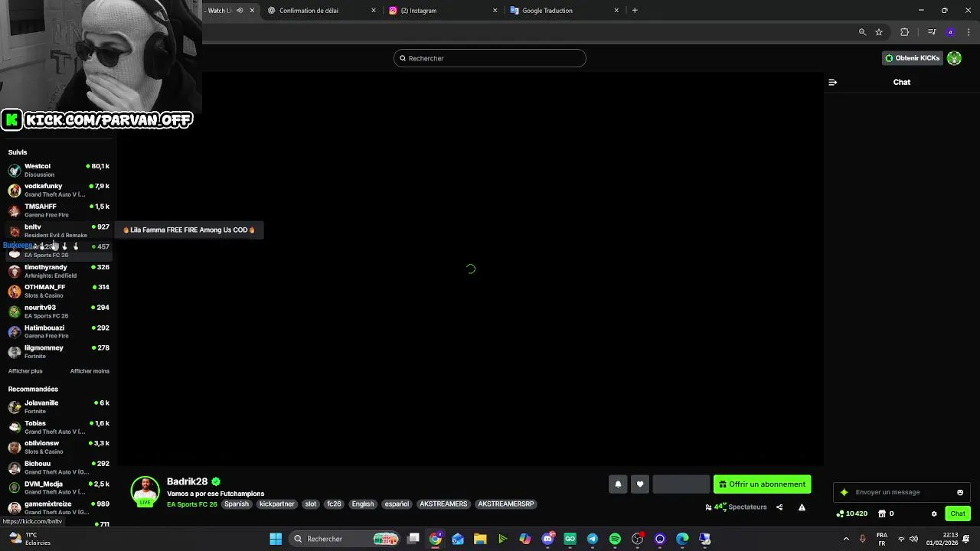Share the stream via share icon

(x=779, y=507)
